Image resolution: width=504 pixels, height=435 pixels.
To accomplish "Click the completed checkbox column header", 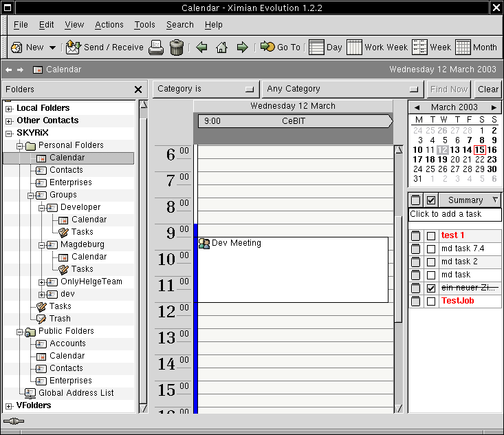I will click(431, 200).
